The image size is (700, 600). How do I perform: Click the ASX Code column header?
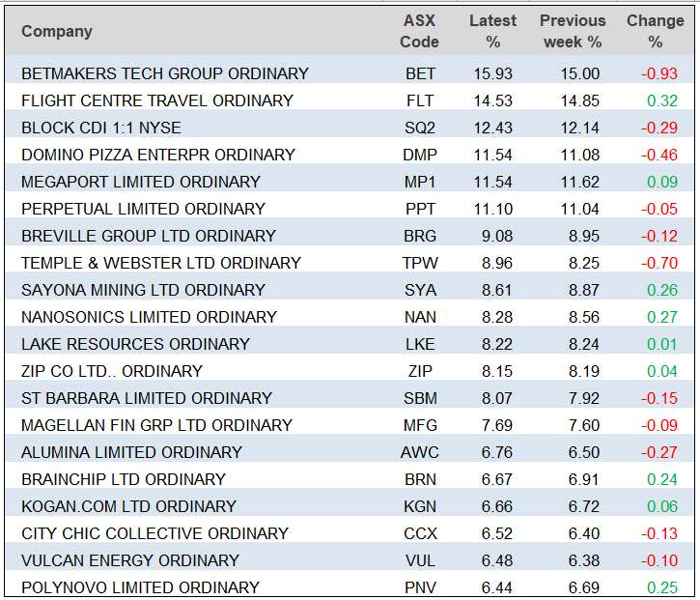tap(420, 32)
